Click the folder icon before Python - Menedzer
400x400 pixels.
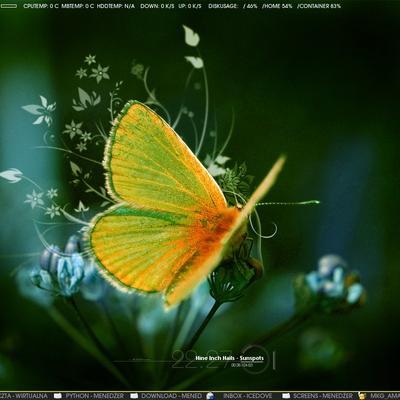(x=57, y=396)
